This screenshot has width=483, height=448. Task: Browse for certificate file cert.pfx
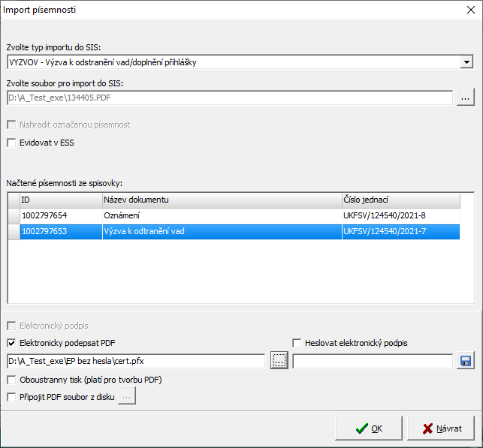tap(279, 361)
